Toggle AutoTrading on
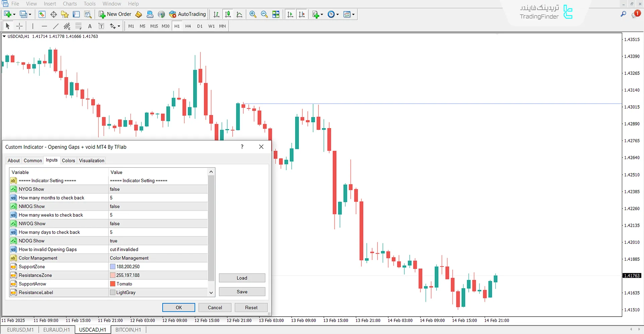This screenshot has height=334, width=644. point(187,14)
